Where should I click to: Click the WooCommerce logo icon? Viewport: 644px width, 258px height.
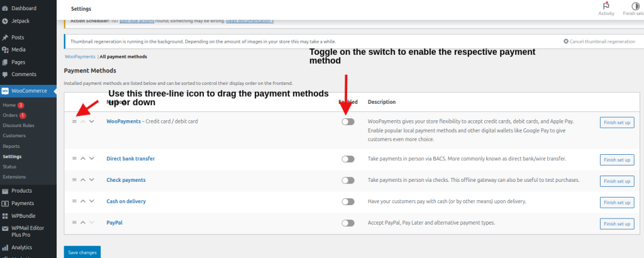[5, 91]
